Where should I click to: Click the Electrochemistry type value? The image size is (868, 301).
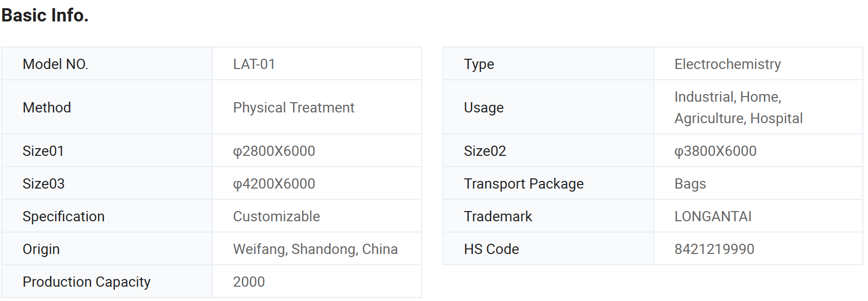[x=728, y=64]
